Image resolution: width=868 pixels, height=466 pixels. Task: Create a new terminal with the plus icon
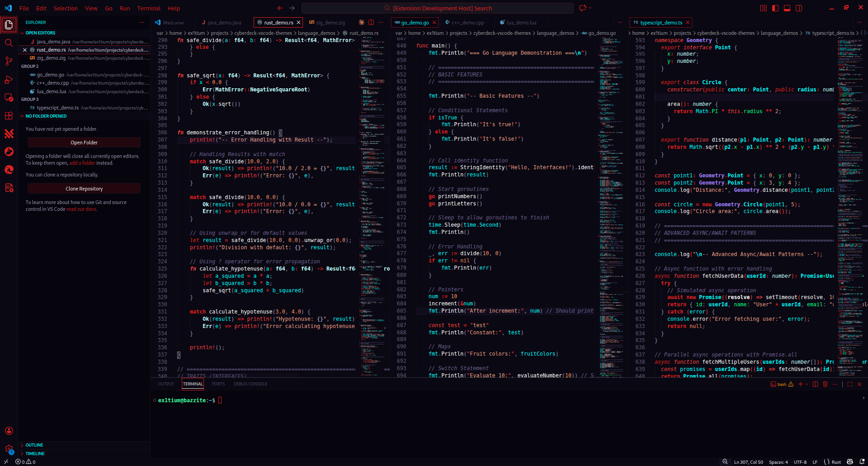[x=799, y=384]
